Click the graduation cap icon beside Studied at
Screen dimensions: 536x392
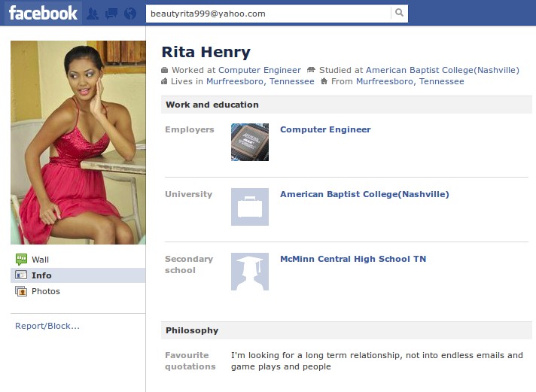pos(311,70)
